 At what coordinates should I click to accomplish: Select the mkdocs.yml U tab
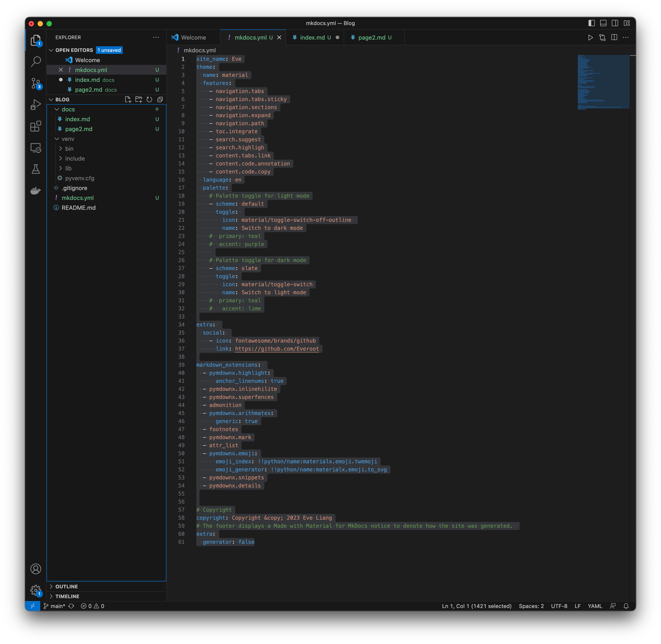pyautogui.click(x=253, y=38)
